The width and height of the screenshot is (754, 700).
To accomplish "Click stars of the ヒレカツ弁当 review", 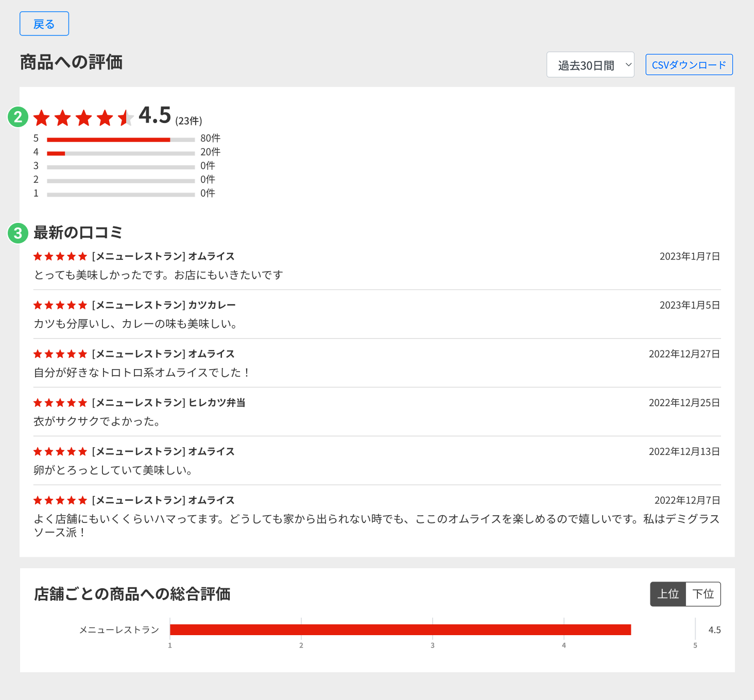I will tap(60, 403).
